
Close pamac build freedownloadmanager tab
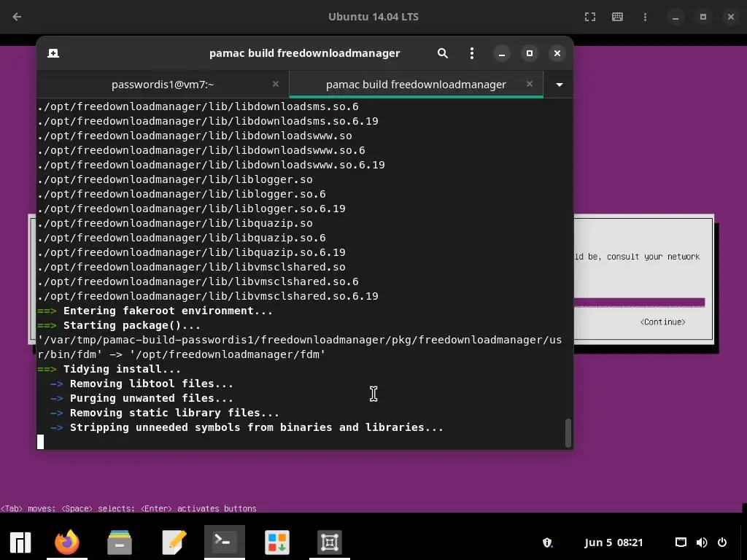[530, 84]
